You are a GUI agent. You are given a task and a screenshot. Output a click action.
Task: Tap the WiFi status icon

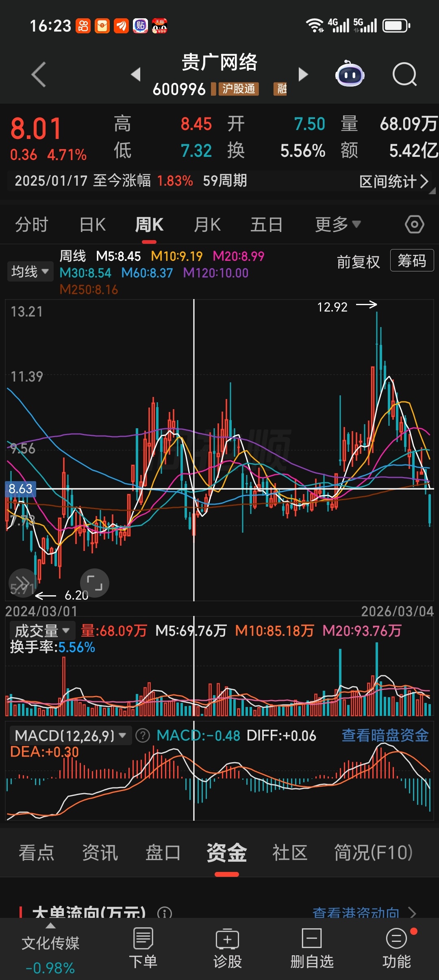click(x=315, y=26)
